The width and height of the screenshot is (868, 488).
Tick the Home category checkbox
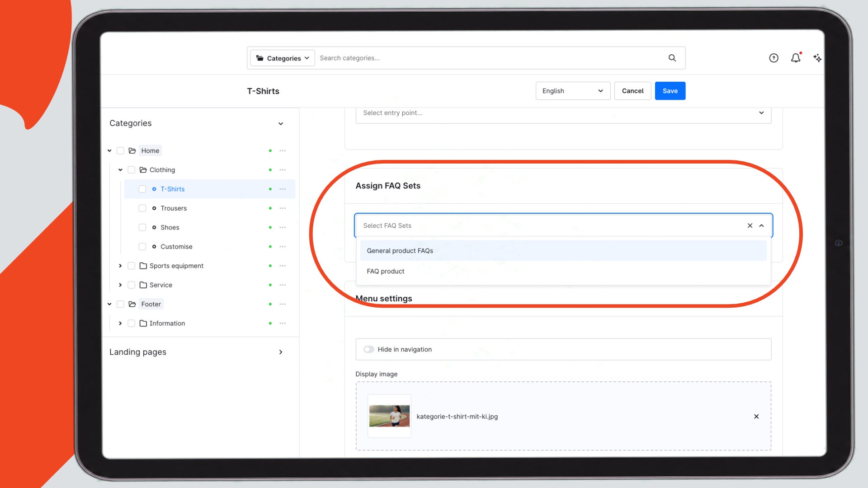(120, 150)
